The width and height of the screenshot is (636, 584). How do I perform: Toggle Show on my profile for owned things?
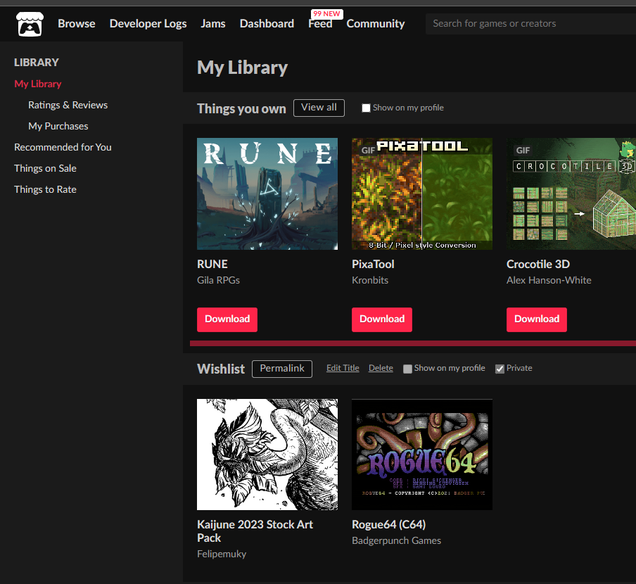[366, 108]
